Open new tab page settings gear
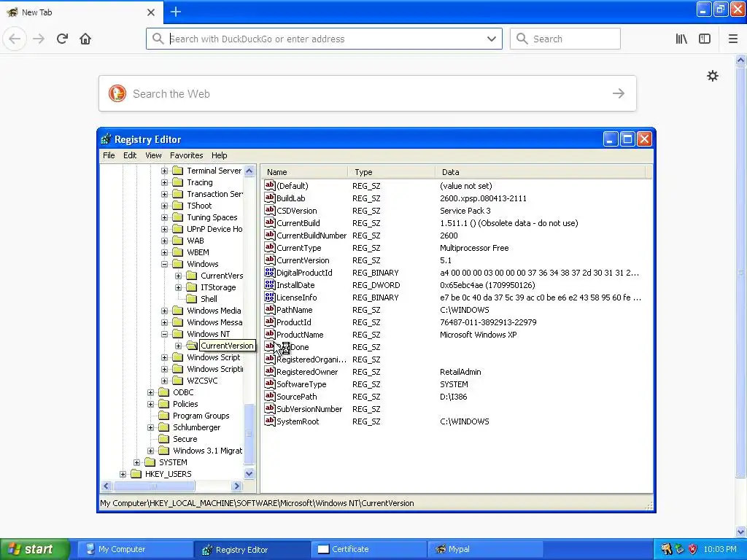The image size is (747, 560). click(712, 76)
